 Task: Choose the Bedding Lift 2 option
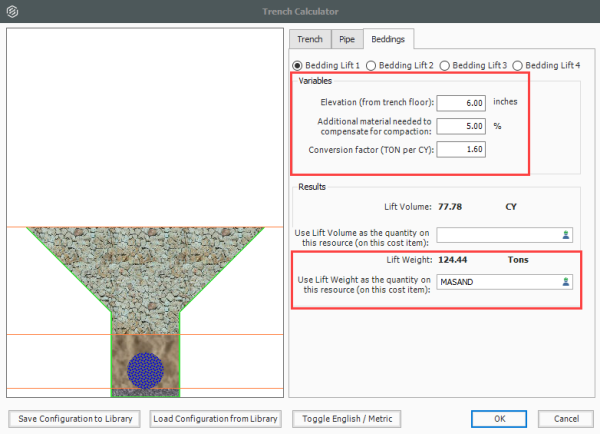click(371, 65)
